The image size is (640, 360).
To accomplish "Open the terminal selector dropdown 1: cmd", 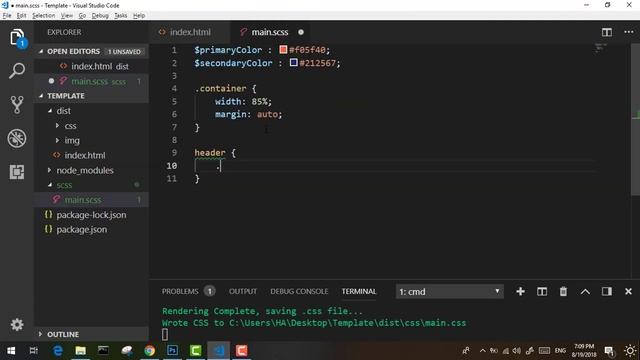I will click(449, 291).
